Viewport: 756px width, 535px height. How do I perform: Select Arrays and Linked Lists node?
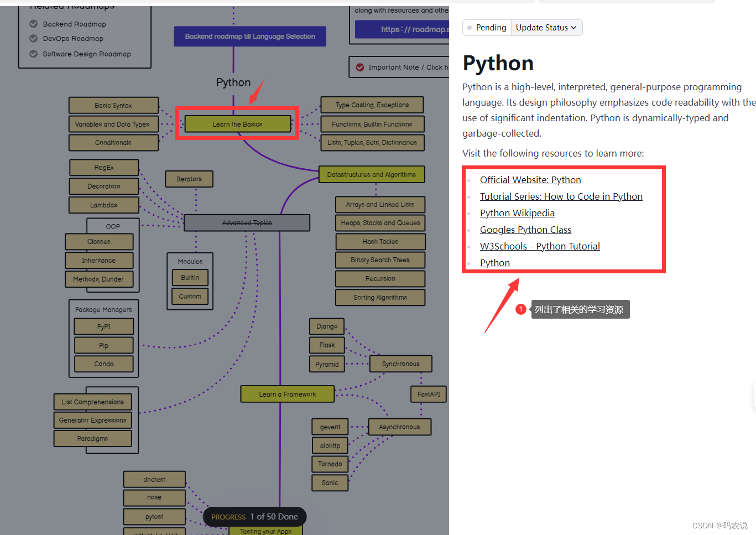click(380, 204)
